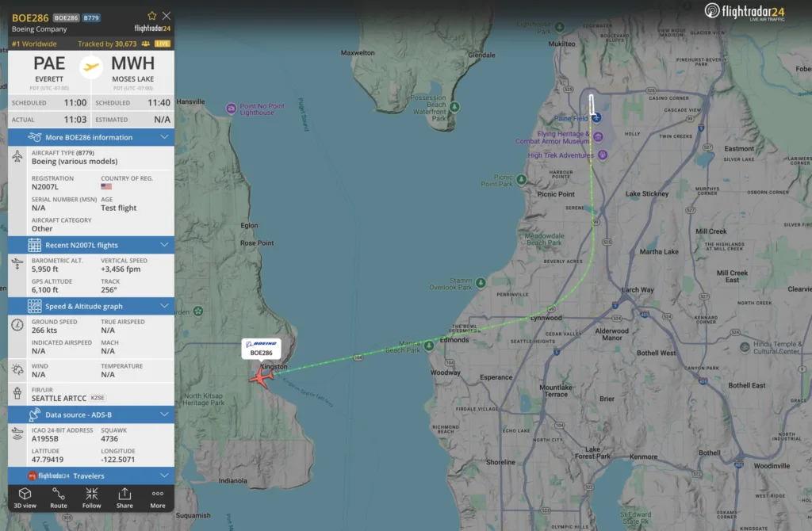This screenshot has height=531, width=812.
Task: Select the MWH Moses Lake destination
Action: pyautogui.click(x=132, y=69)
